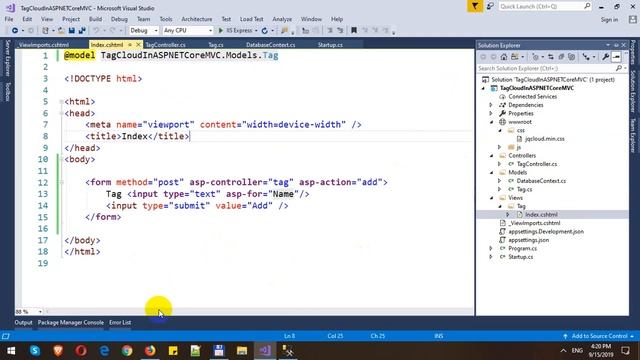
Task: Expand the Startup.cs node
Action: pyautogui.click(x=491, y=257)
